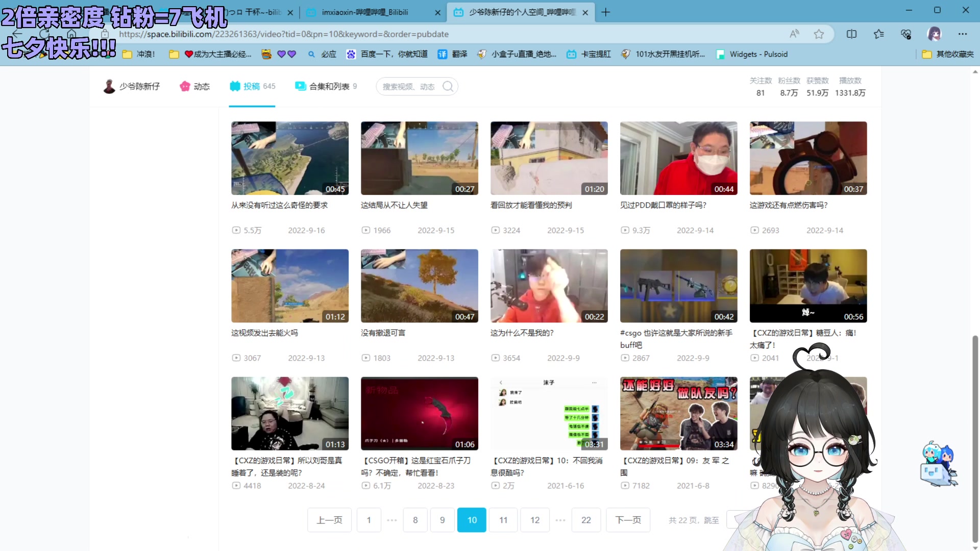This screenshot has height=551, width=980.
Task: Toggle the favorites panel via the star-list icon
Action: click(878, 34)
